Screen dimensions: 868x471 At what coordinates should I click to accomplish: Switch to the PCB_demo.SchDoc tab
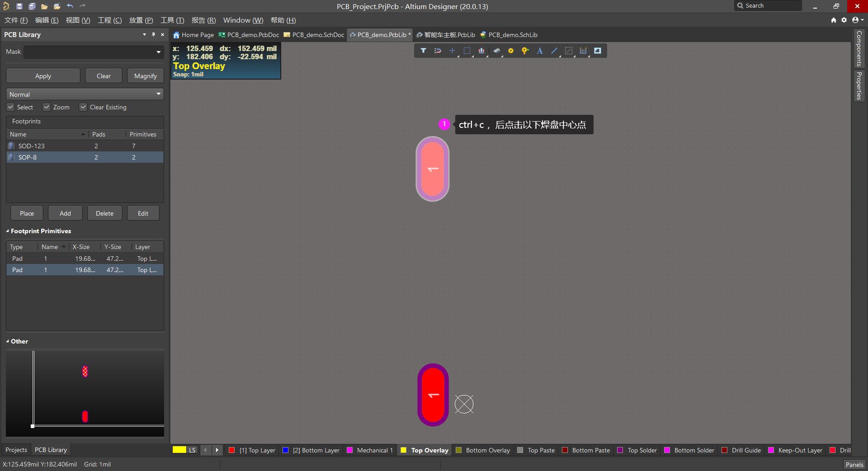click(x=314, y=35)
